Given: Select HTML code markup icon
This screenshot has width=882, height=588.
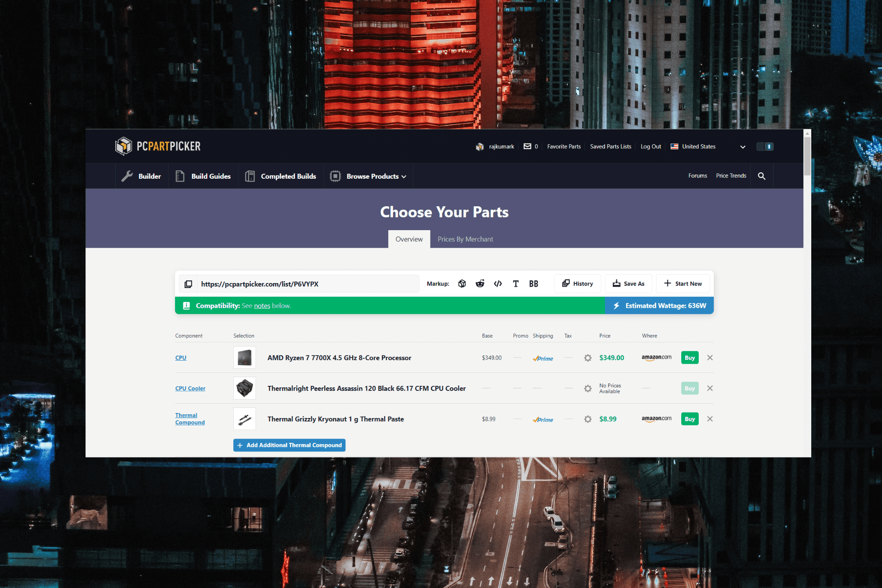Looking at the screenshot, I should click(498, 283).
